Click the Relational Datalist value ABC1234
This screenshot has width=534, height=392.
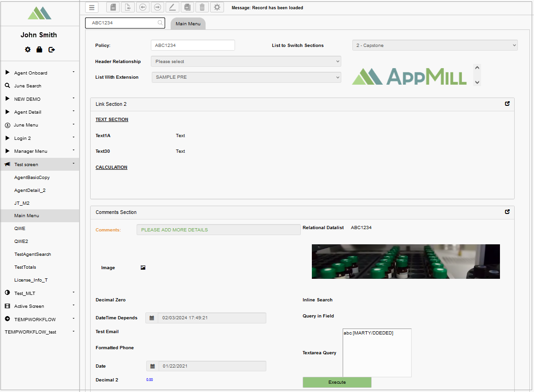[361, 227]
